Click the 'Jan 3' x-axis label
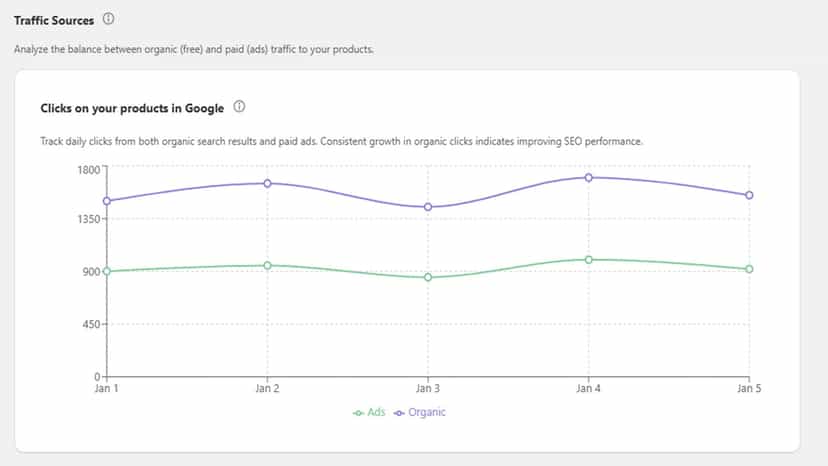The height and width of the screenshot is (466, 828). click(x=428, y=388)
